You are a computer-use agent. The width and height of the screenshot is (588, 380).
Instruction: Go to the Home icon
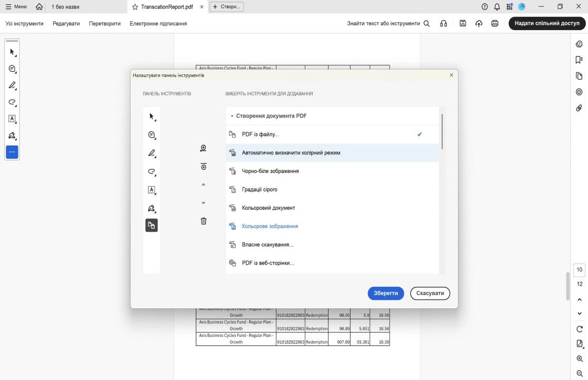pos(39,7)
